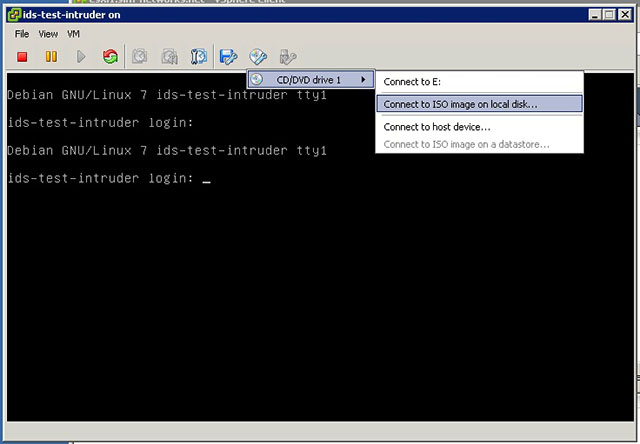
Task: Choose Connect to ISO image on local disk
Action: [x=480, y=104]
